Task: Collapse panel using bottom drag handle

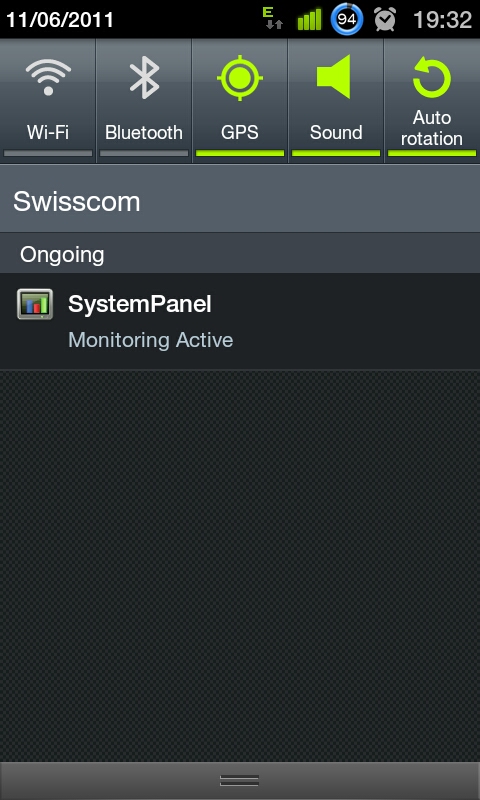Action: (240, 781)
